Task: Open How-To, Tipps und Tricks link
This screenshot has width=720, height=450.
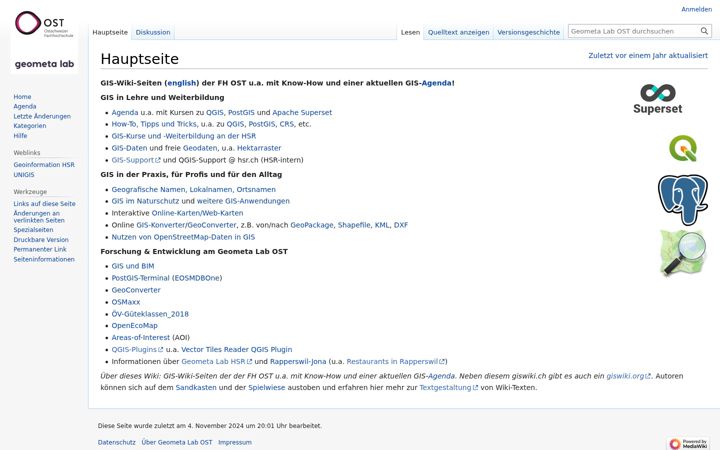Action: (154, 124)
